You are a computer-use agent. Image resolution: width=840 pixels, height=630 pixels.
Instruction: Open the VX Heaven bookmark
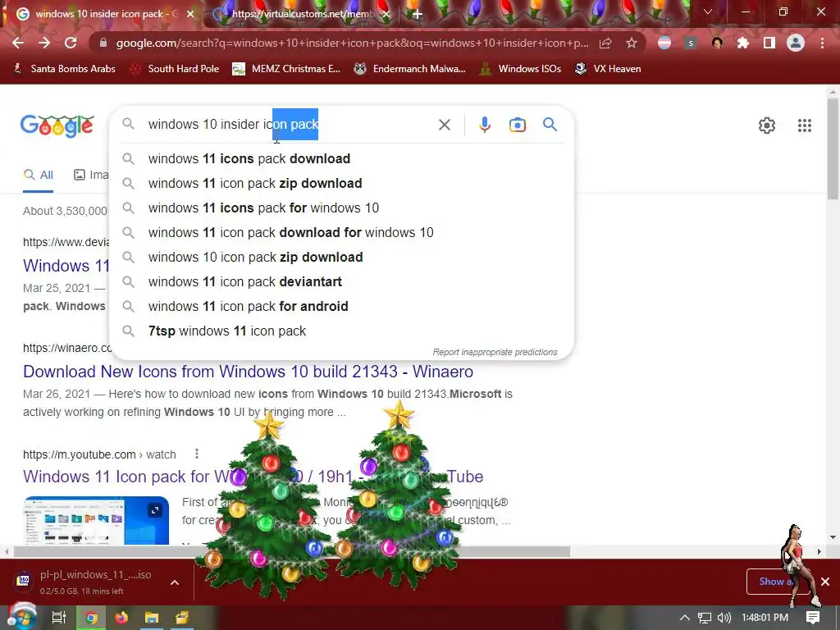(608, 69)
